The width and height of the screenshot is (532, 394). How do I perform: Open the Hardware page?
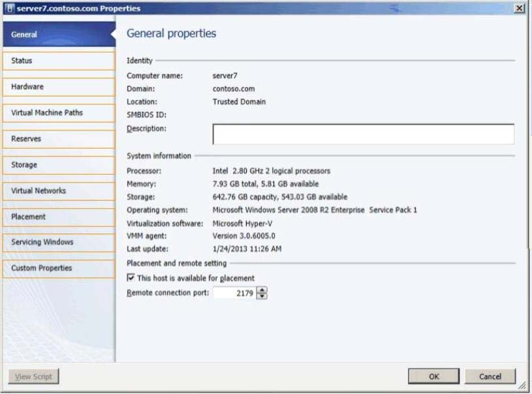click(x=59, y=87)
